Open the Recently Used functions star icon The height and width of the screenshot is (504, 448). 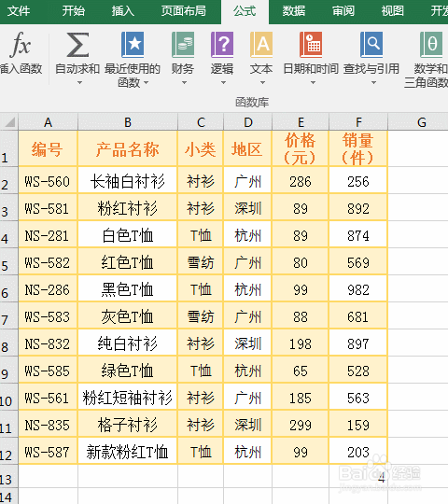[133, 45]
